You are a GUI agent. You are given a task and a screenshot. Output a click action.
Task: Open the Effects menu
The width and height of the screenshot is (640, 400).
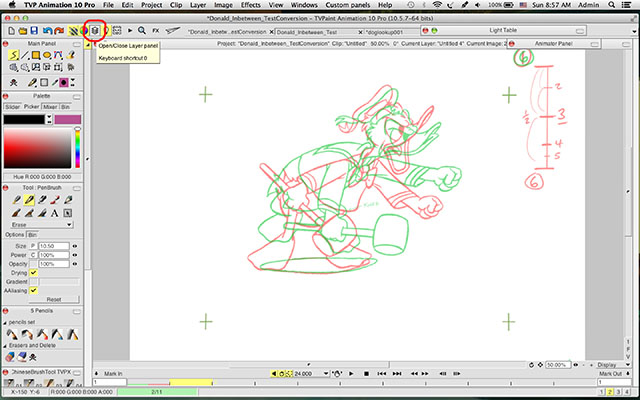click(251, 5)
